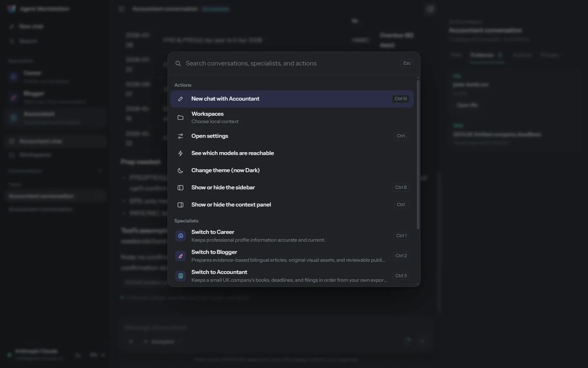588x368 pixels.
Task: Choose the Switch to Blogger title
Action: (x=214, y=252)
